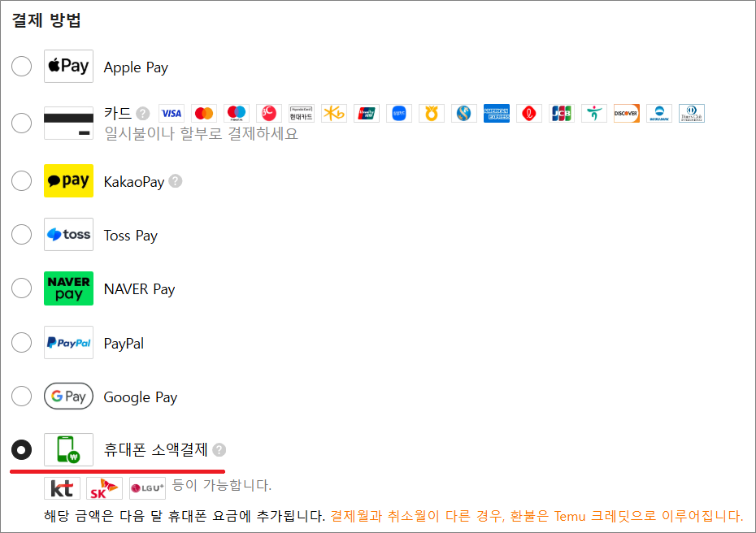Image resolution: width=756 pixels, height=533 pixels.
Task: Select the VISA card brand icon
Action: 172,113
